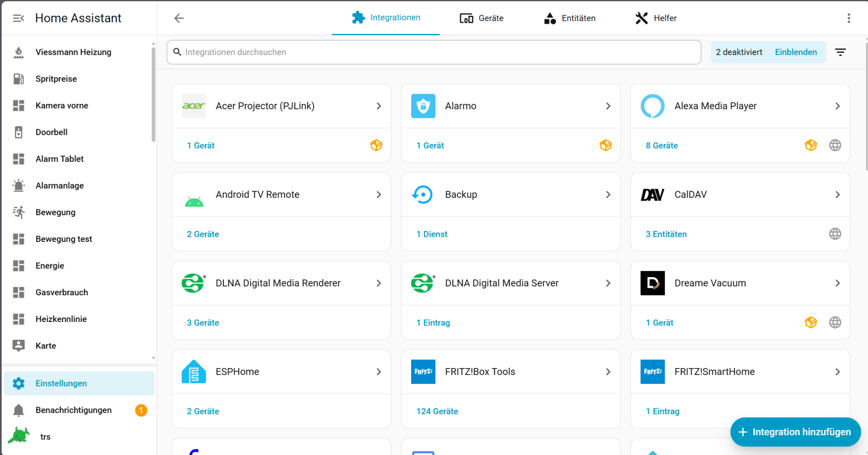The width and height of the screenshot is (868, 455).
Task: Click the Alexa Media Player ring icon
Action: [652, 106]
